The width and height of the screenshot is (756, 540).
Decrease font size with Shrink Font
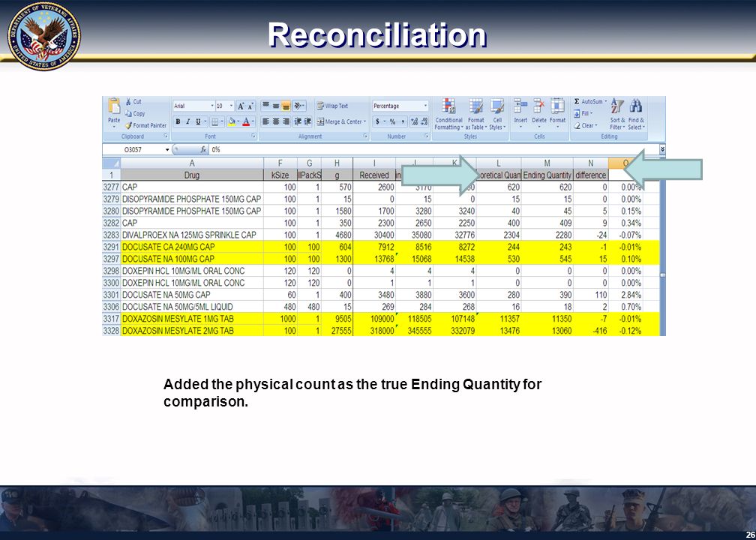pos(250,106)
